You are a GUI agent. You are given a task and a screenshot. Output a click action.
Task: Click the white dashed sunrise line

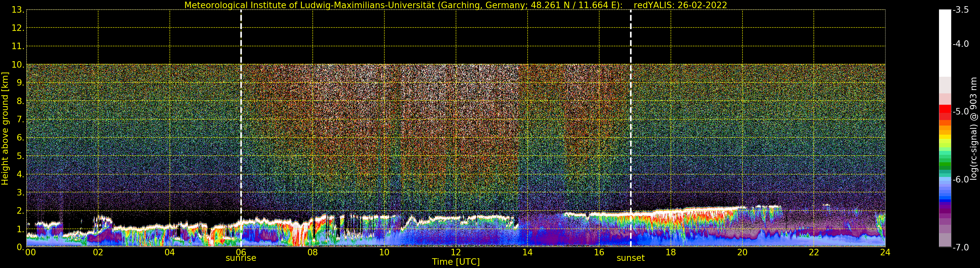click(241, 128)
